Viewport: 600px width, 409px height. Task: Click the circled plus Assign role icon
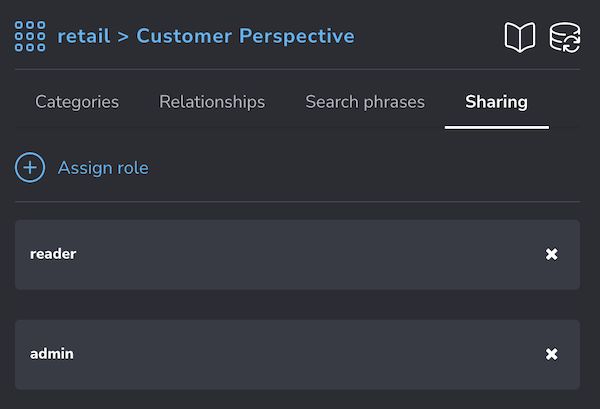tap(30, 168)
